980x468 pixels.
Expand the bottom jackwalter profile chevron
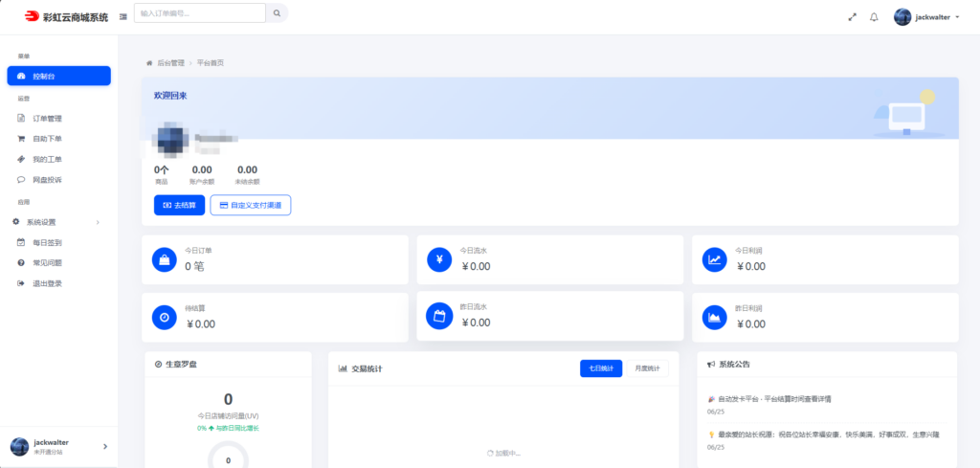105,446
